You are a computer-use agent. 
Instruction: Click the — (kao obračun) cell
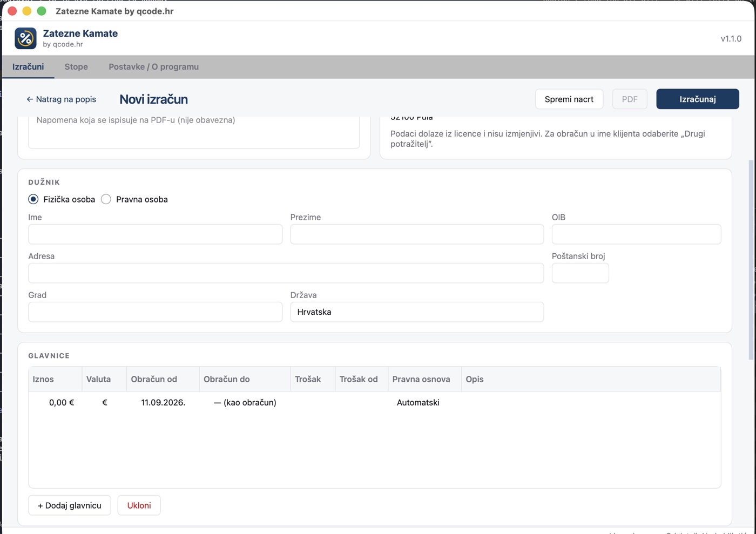point(245,402)
